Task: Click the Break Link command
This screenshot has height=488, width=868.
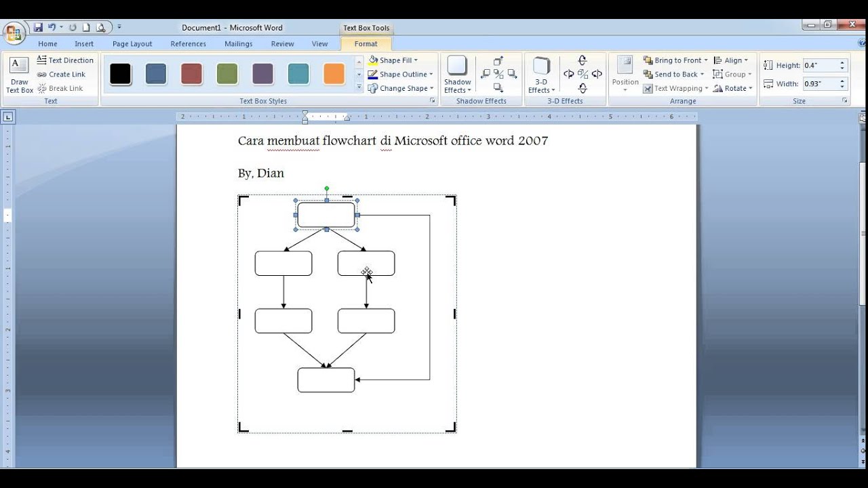Action: click(60, 89)
